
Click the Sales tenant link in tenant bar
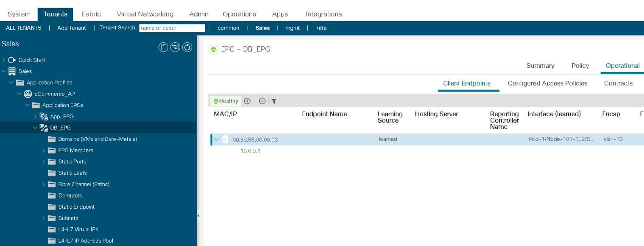[x=262, y=28]
